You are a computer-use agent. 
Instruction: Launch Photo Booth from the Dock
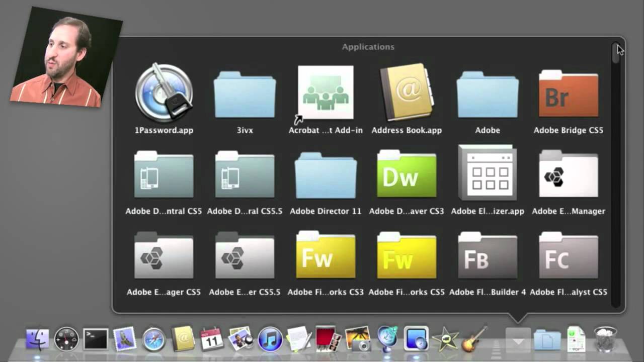(x=328, y=338)
